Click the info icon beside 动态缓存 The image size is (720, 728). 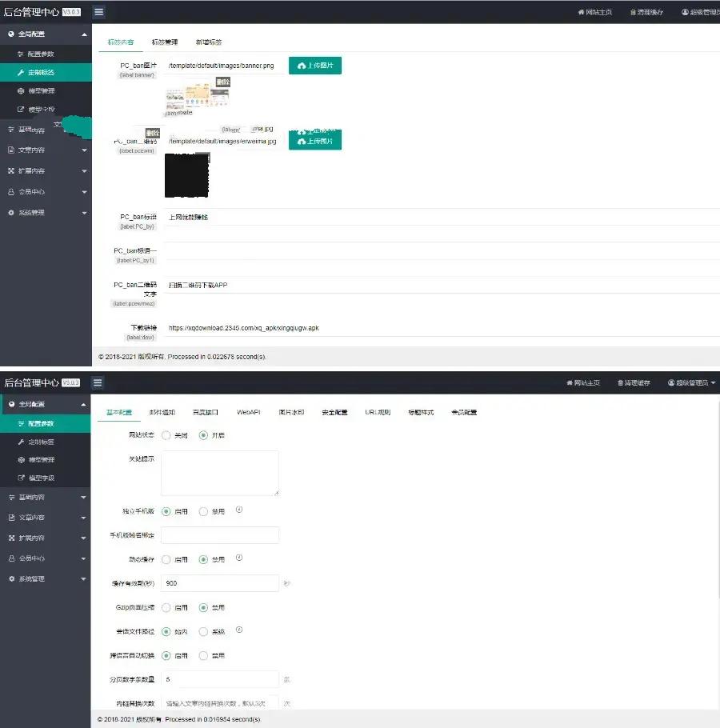click(x=239, y=558)
